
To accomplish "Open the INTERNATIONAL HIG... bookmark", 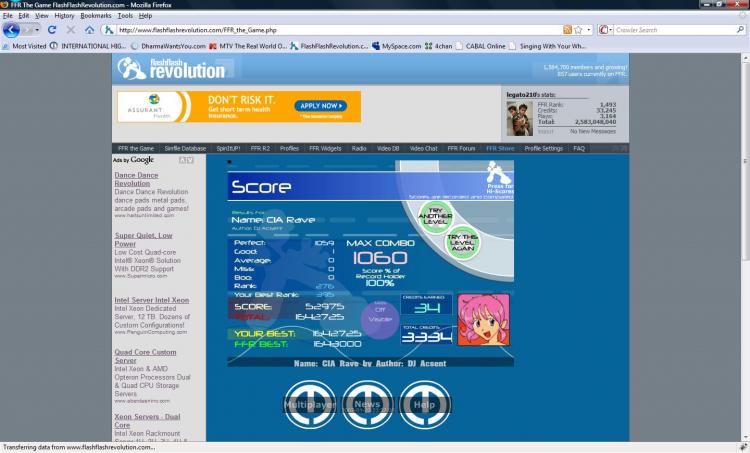I will pos(88,46).
